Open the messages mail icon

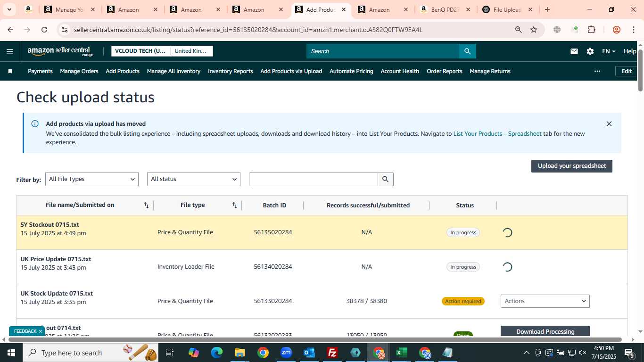click(574, 51)
